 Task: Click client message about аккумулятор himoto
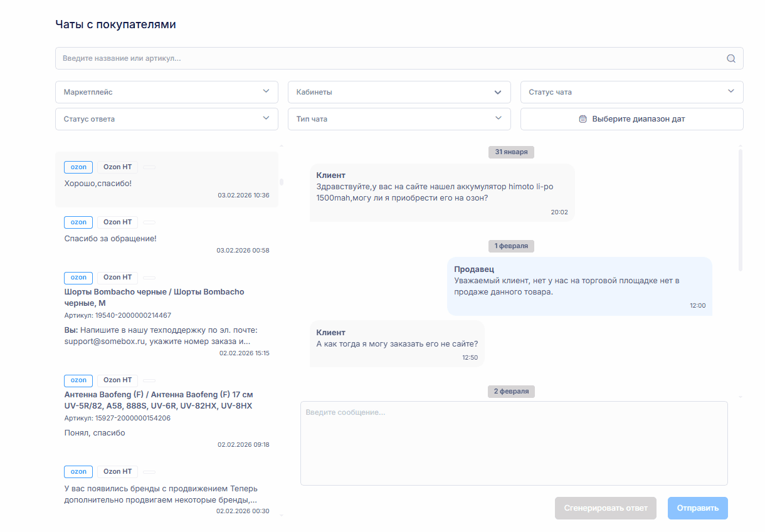[x=442, y=193]
